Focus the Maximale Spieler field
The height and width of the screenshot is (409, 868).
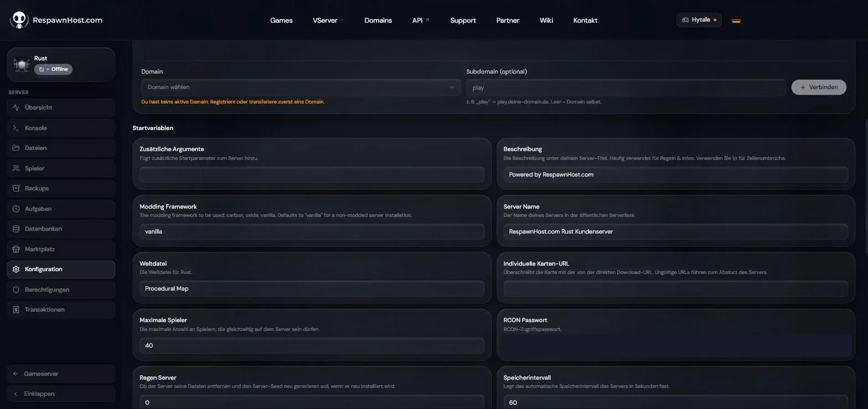[x=312, y=345]
